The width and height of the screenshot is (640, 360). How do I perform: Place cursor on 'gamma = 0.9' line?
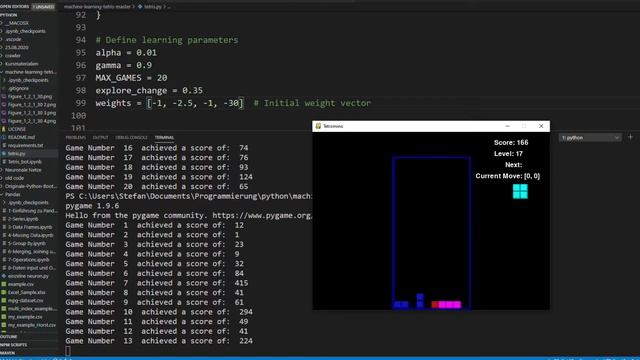tap(124, 65)
